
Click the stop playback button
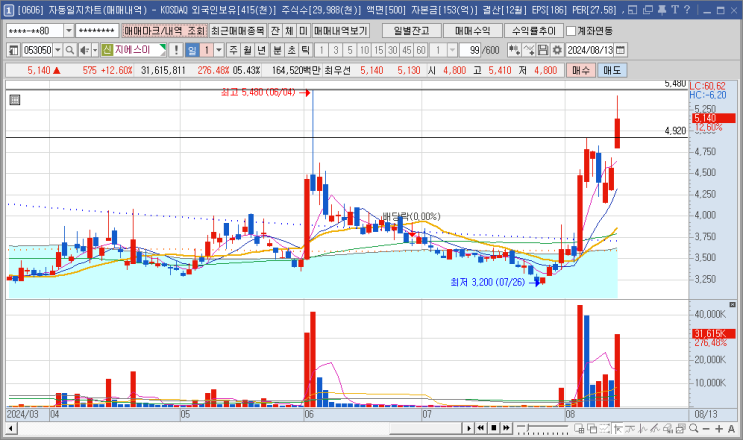pyautogui.click(x=493, y=428)
